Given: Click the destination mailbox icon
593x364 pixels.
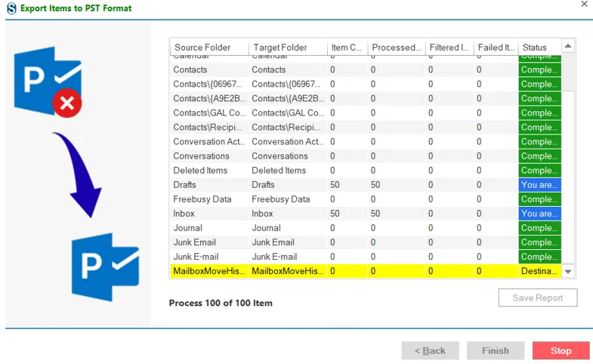Looking at the screenshot, I should (106, 267).
